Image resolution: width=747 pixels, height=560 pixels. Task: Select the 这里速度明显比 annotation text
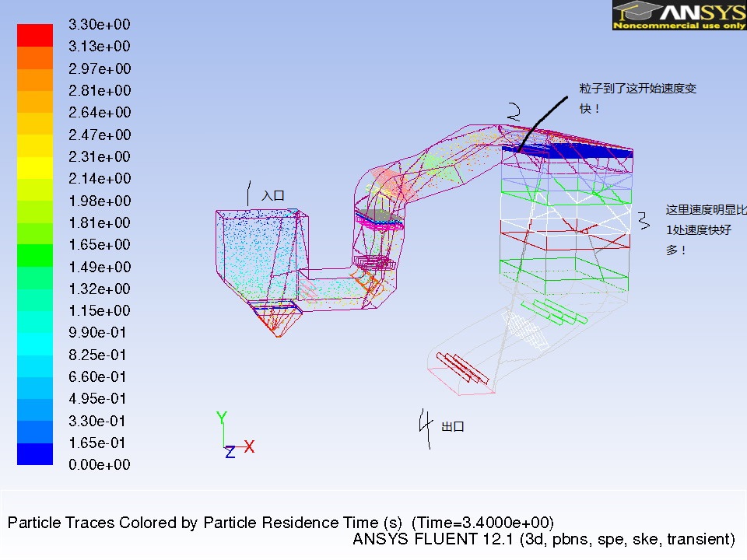(705, 210)
